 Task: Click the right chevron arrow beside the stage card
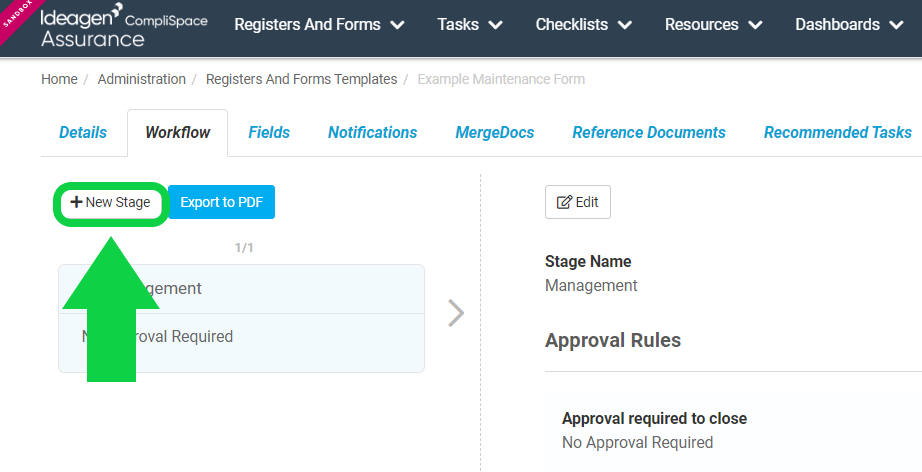[456, 313]
